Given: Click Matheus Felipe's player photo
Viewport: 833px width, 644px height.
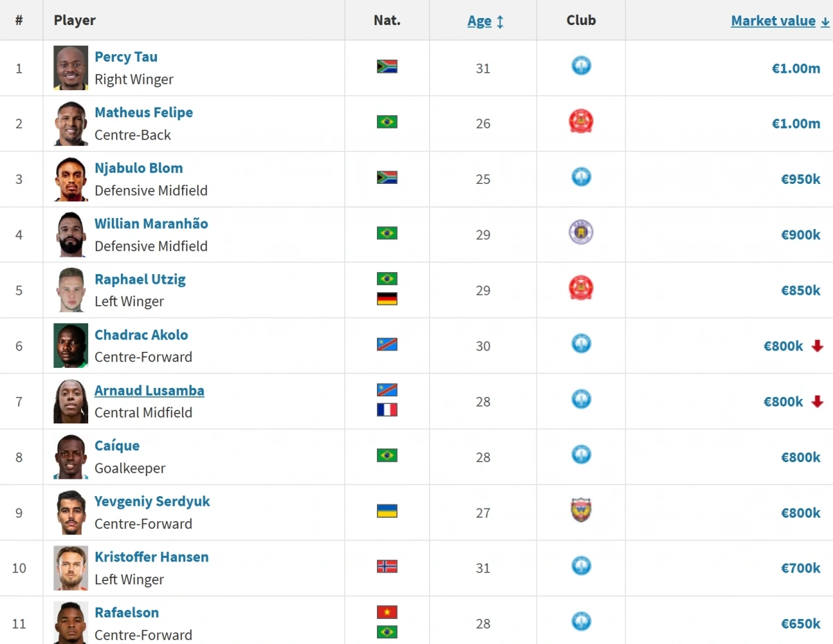Looking at the screenshot, I should (71, 124).
